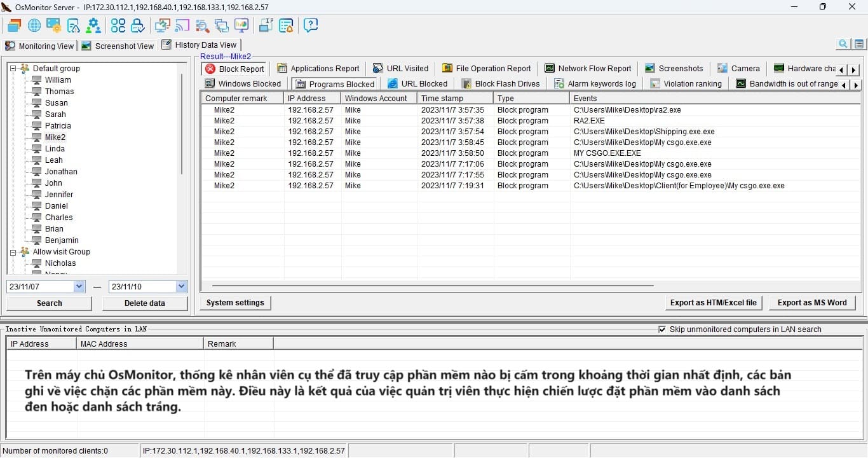Open the start date 23/11/07 dropdown

[79, 287]
